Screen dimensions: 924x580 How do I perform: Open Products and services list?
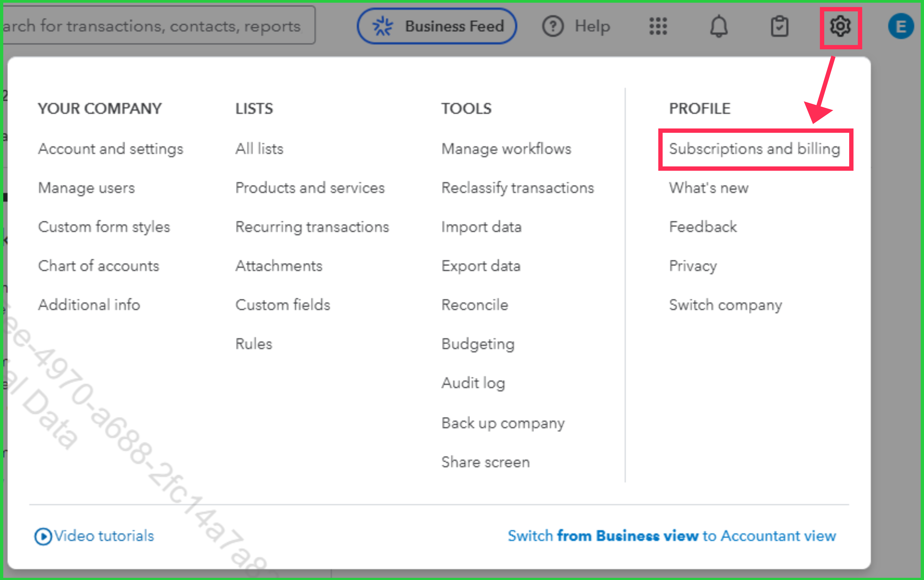click(310, 188)
